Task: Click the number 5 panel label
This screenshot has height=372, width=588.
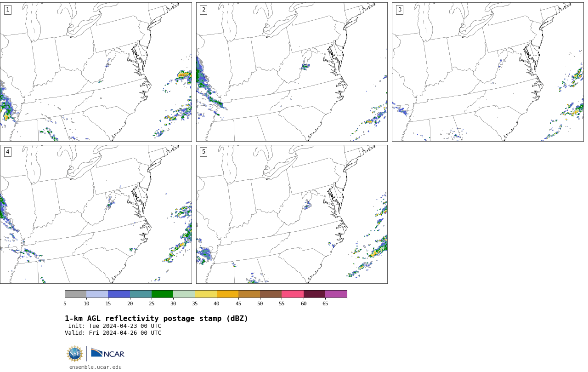Action: tap(204, 152)
